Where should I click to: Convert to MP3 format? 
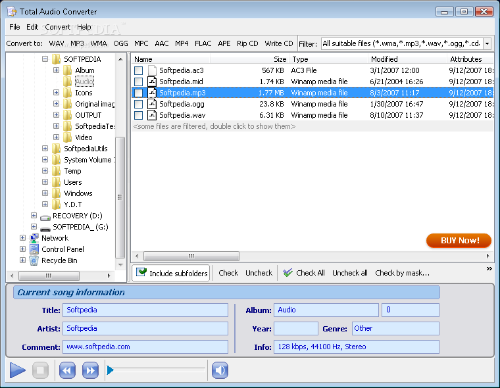click(77, 44)
